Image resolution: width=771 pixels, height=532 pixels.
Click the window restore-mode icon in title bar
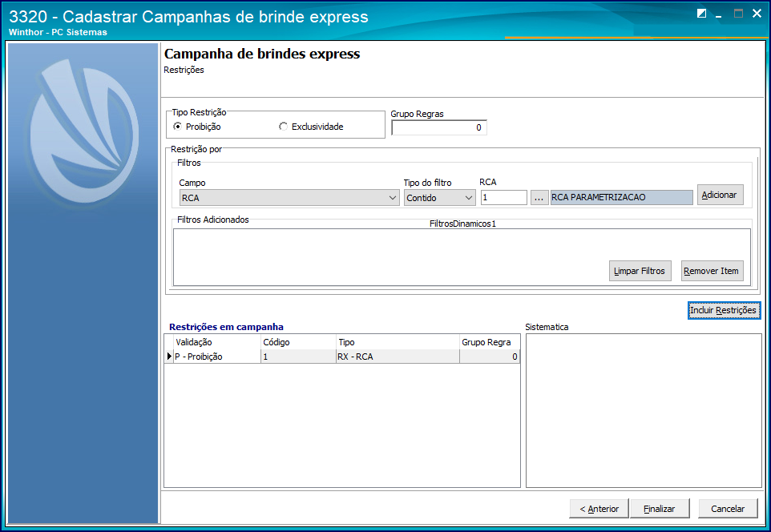[x=701, y=14]
